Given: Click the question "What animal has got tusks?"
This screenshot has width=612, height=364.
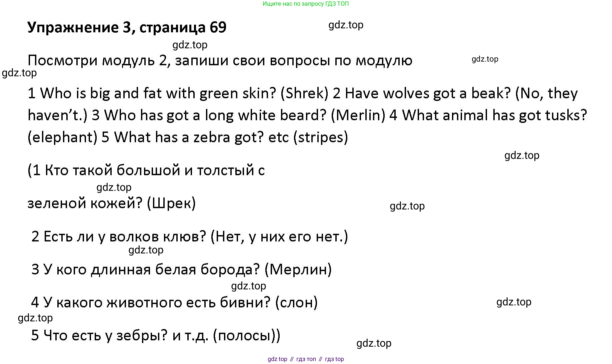Looking at the screenshot, I should coord(494,115).
